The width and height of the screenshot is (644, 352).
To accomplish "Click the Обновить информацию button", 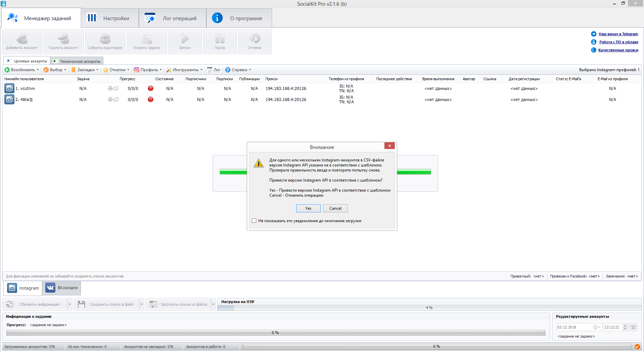I will (x=35, y=304).
